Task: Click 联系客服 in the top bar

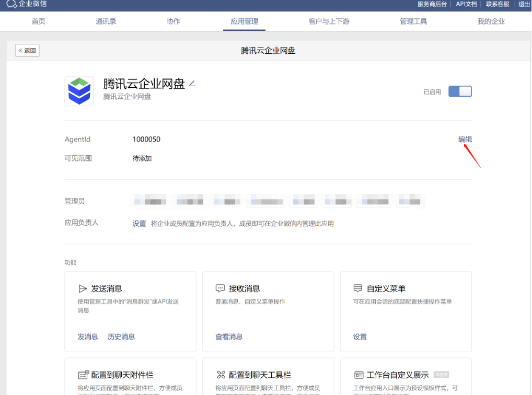Action: click(498, 4)
